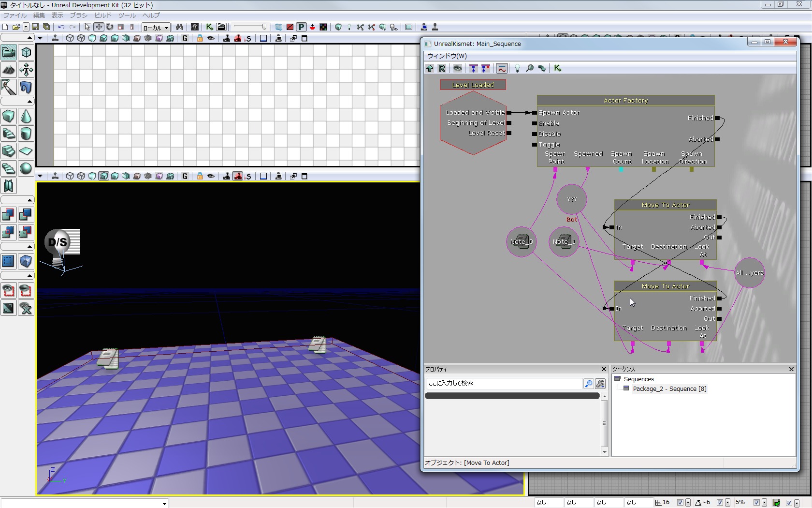The width and height of the screenshot is (812, 508).
Task: Click the hide-connections eye icon in Kismet toolbar
Action: click(457, 68)
